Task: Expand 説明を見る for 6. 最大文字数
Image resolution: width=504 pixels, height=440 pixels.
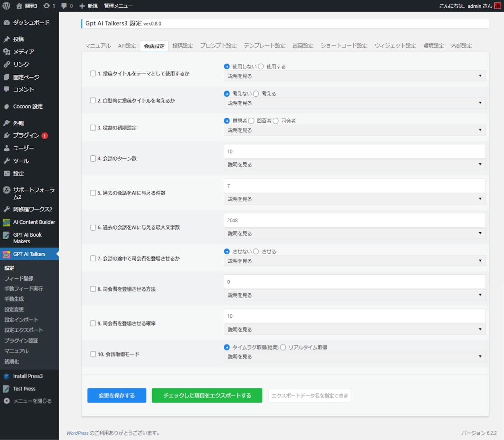Action: 354,233
